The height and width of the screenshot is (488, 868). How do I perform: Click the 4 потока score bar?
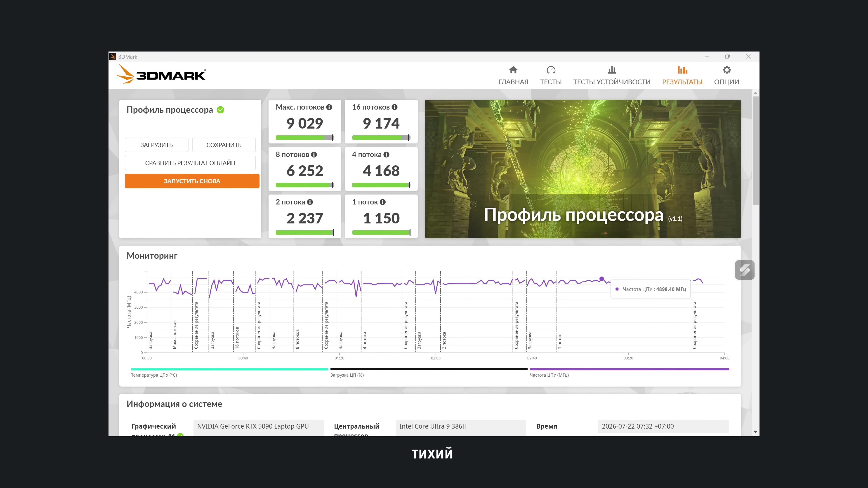381,185
